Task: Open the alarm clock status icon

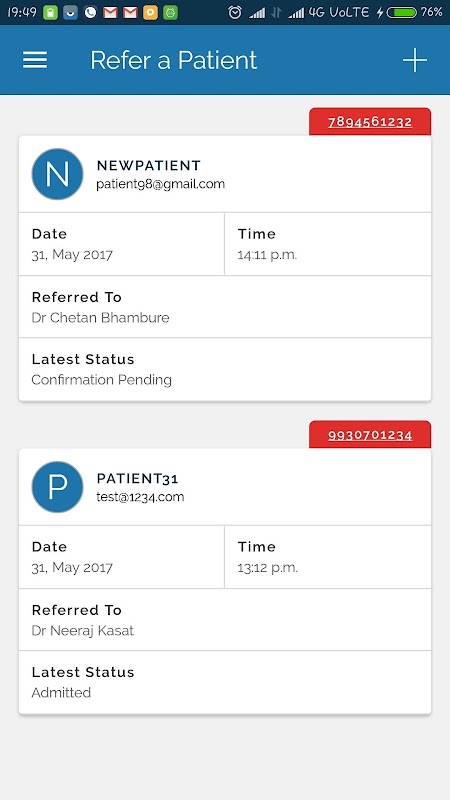Action: (x=234, y=12)
